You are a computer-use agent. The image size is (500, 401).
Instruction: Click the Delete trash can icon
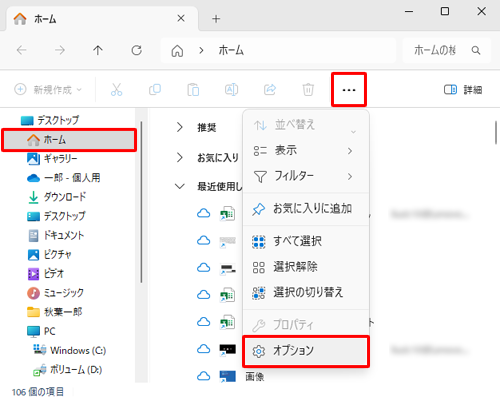[308, 90]
